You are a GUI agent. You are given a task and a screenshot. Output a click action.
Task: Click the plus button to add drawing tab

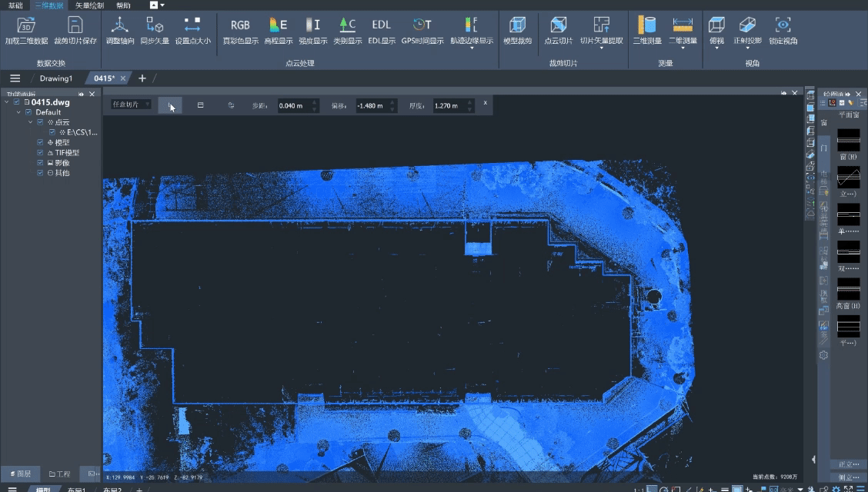[142, 78]
